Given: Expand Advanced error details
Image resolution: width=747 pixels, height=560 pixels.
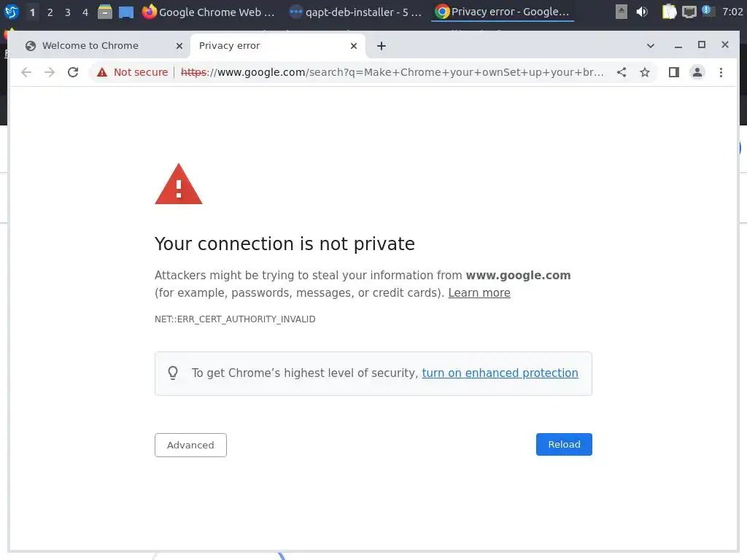Looking at the screenshot, I should click(190, 445).
